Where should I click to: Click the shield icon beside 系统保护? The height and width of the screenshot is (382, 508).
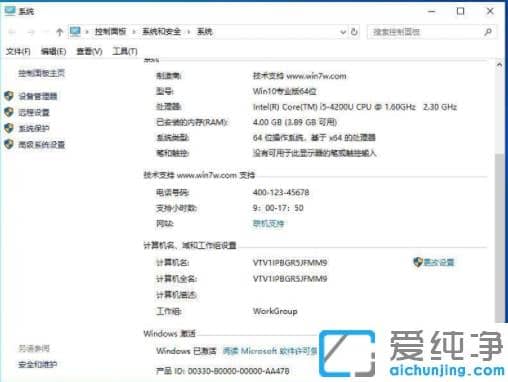tap(9, 128)
